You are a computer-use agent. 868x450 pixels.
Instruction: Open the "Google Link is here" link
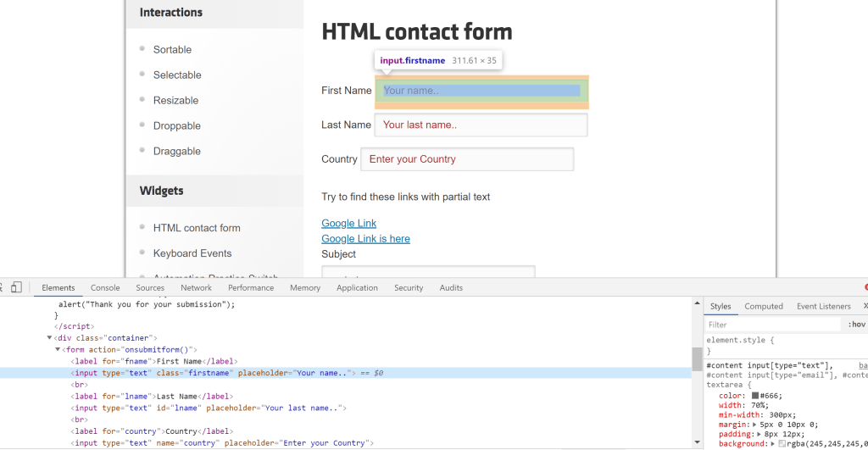coord(365,239)
